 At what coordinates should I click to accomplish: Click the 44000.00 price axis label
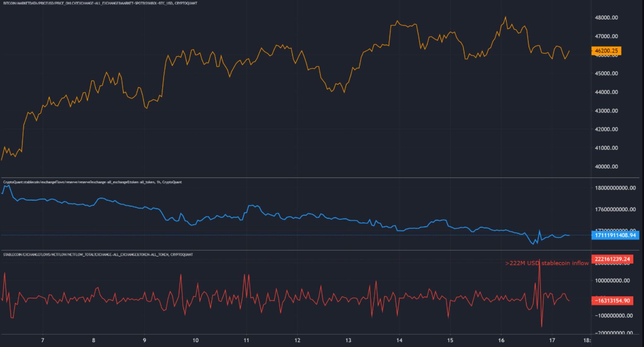606,92
